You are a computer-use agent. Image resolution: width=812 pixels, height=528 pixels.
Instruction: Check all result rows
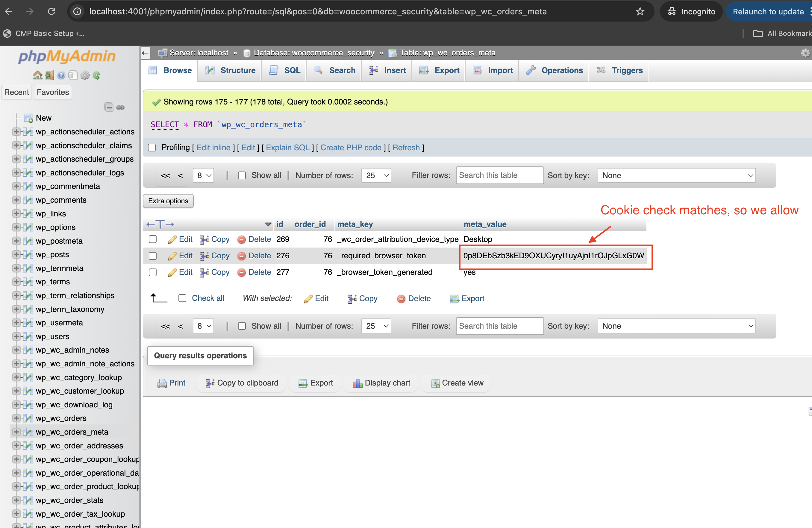(183, 298)
